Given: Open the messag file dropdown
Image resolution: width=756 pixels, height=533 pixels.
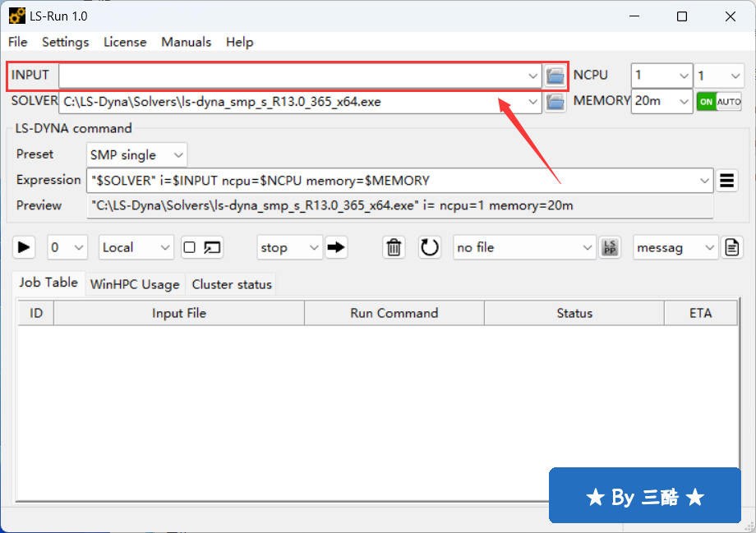Looking at the screenshot, I should [675, 247].
